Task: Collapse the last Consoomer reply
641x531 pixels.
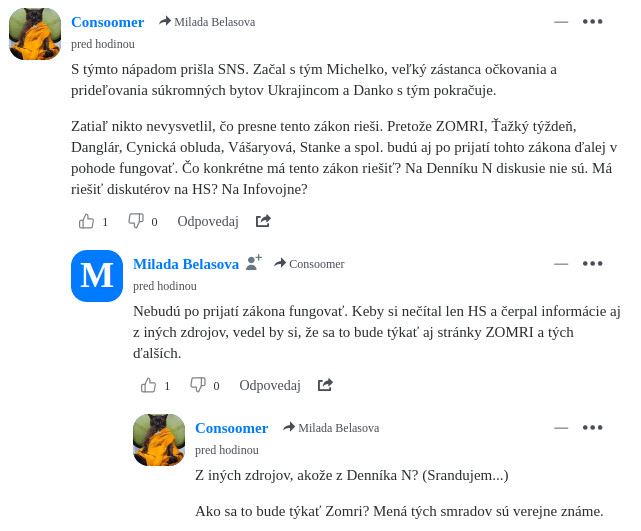Action: (x=561, y=427)
